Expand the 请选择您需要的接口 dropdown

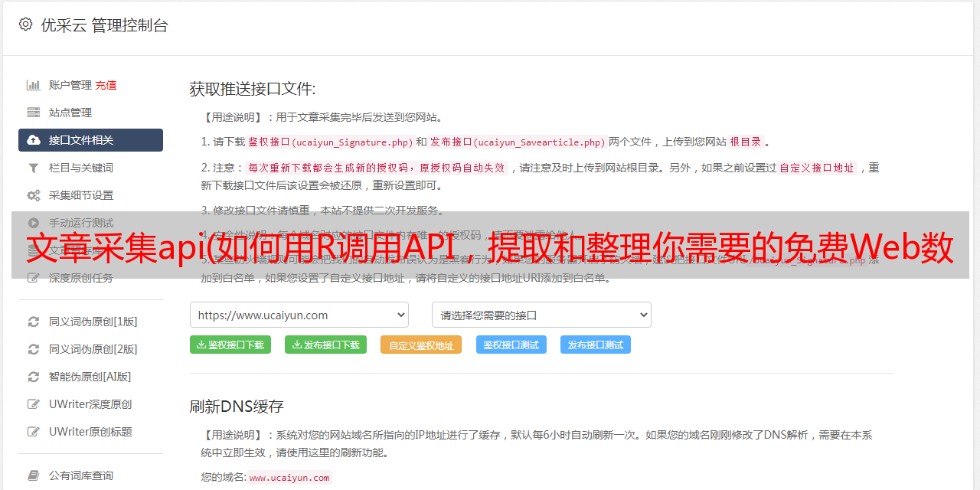tap(541, 315)
